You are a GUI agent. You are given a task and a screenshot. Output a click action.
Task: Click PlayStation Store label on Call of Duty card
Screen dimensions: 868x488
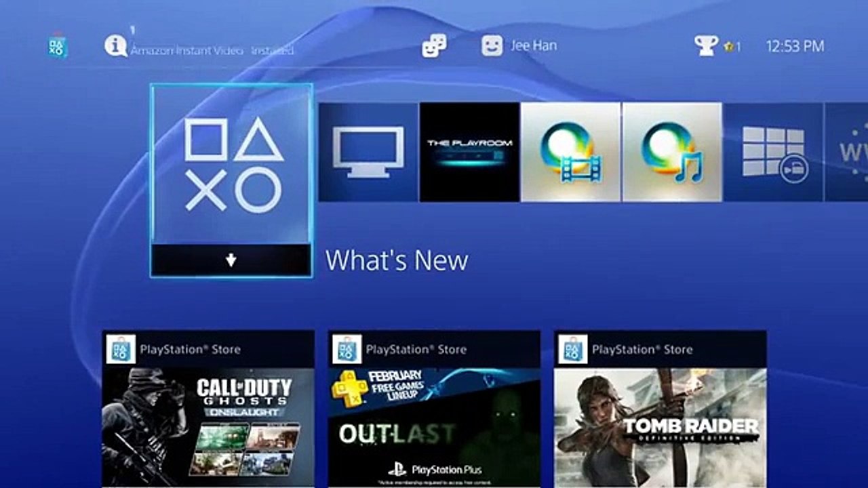190,350
